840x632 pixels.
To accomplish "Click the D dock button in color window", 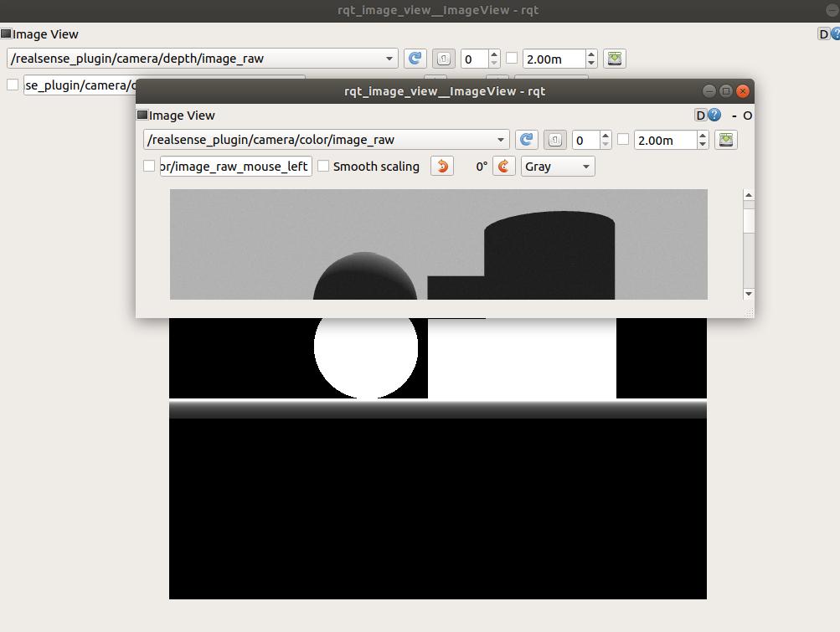I will coord(700,116).
